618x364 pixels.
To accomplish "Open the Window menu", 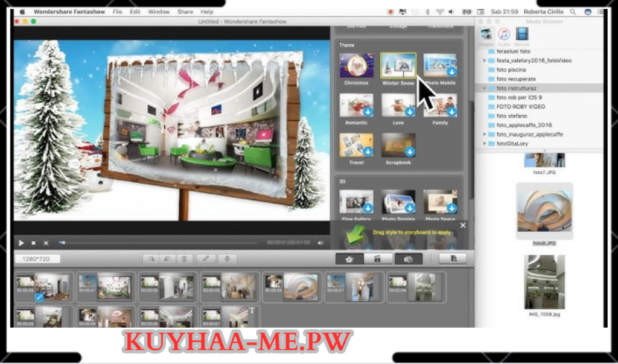I will click(159, 12).
